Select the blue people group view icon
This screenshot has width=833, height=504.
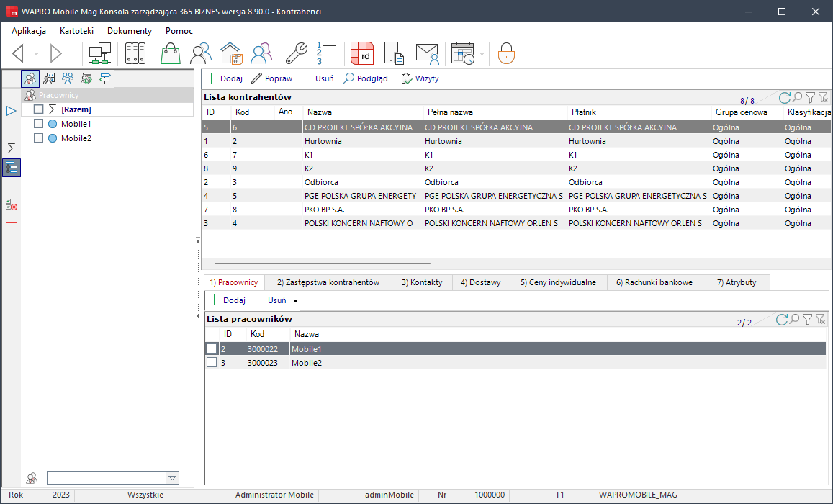pyautogui.click(x=68, y=78)
